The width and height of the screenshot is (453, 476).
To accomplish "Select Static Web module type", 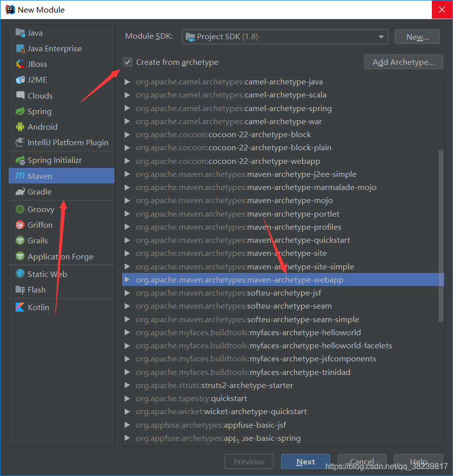I will [x=62, y=274].
